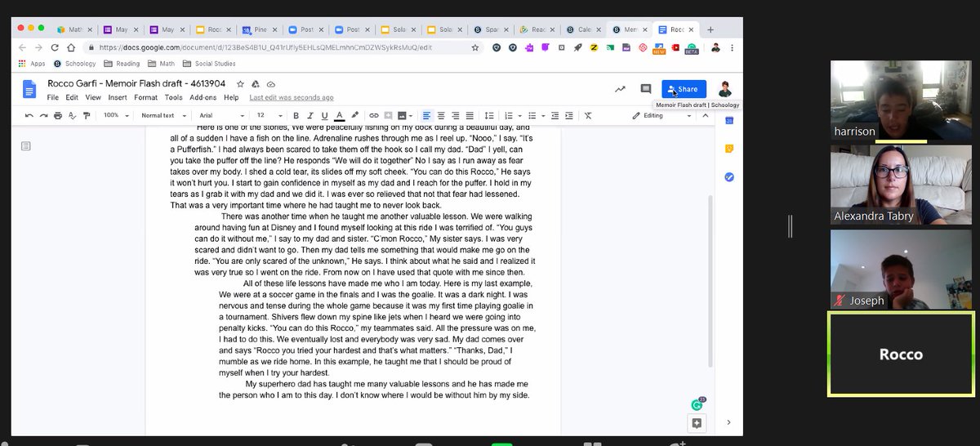Screen dimensions: 980x446
Task: Set justified text alignment
Action: coord(470,116)
